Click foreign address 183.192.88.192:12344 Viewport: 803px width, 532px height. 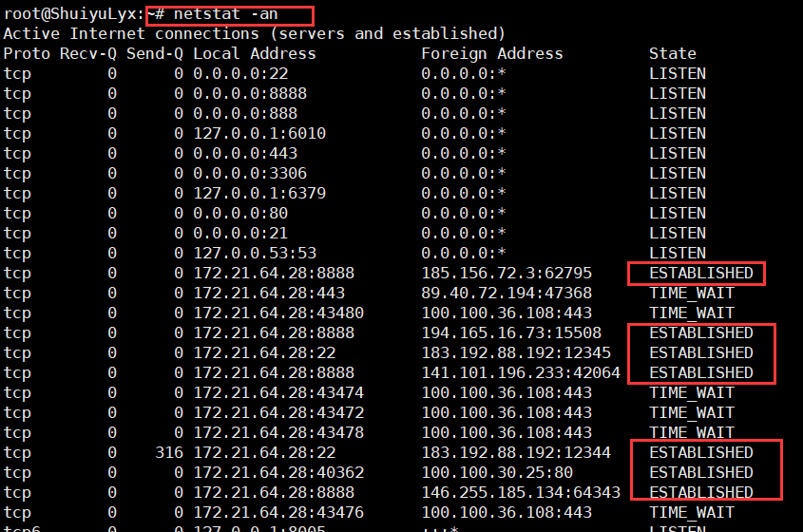coord(516,453)
